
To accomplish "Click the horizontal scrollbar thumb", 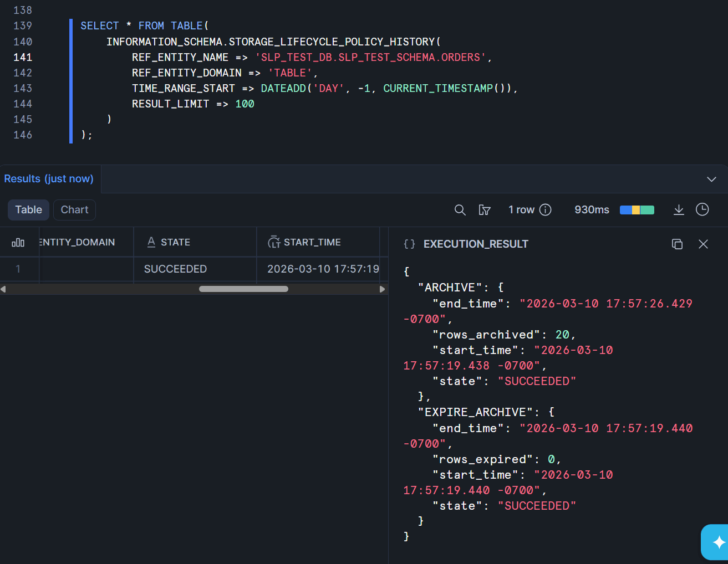I will point(243,289).
